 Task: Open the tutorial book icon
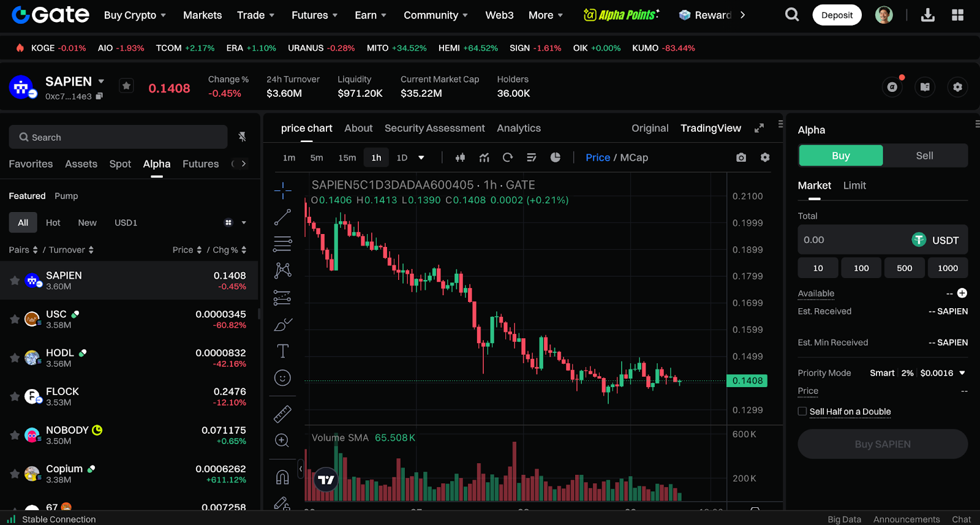click(x=925, y=87)
